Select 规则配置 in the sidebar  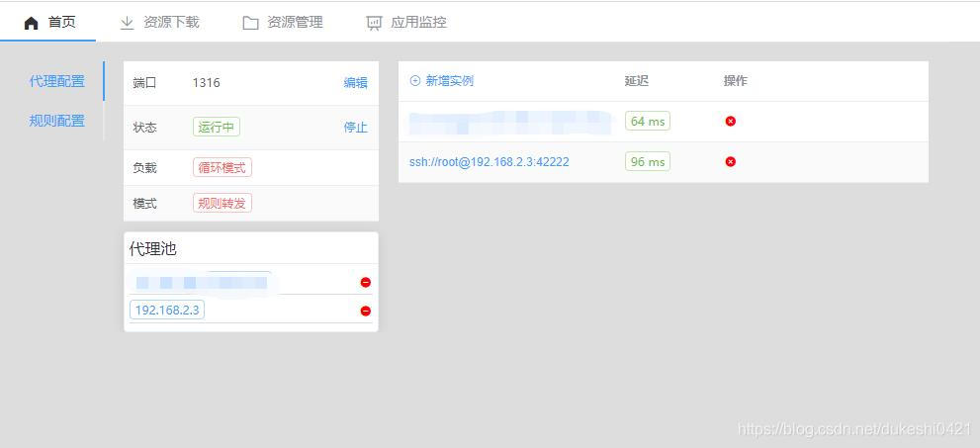tap(57, 121)
